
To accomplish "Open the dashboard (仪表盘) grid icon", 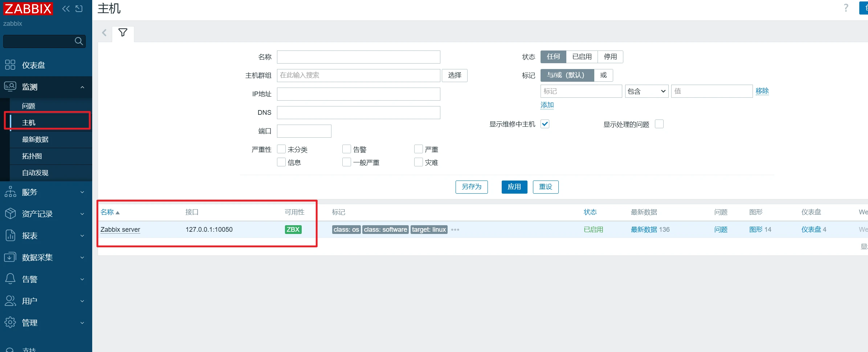I will 10,65.
